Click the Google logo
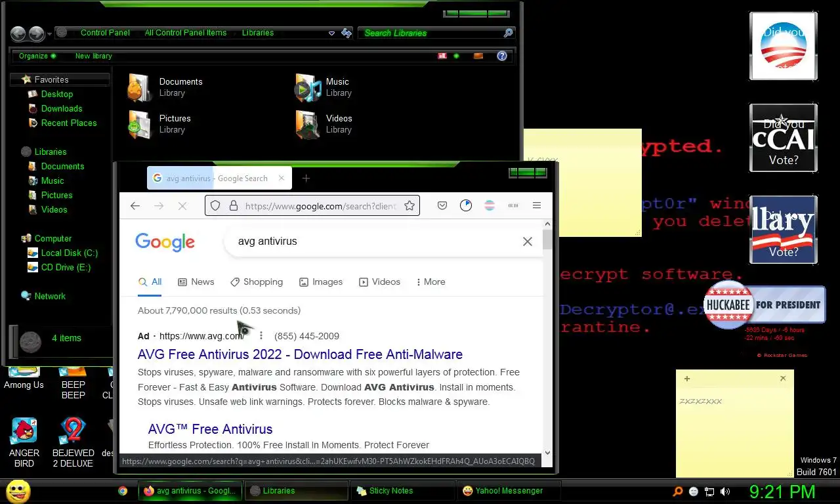This screenshot has width=840, height=504. (165, 242)
